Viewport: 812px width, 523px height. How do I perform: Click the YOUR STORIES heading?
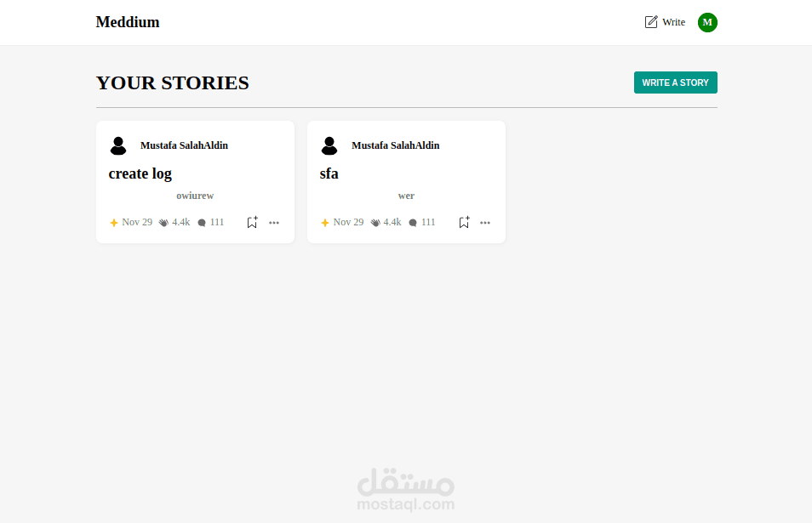click(173, 82)
